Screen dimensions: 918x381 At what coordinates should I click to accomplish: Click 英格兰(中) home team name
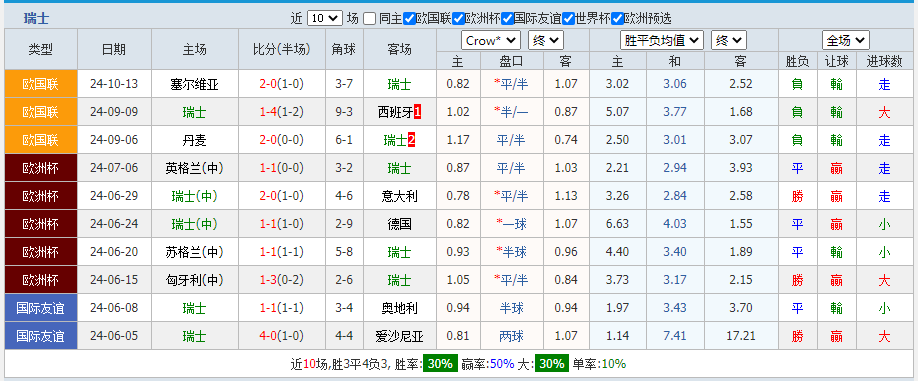(x=194, y=169)
